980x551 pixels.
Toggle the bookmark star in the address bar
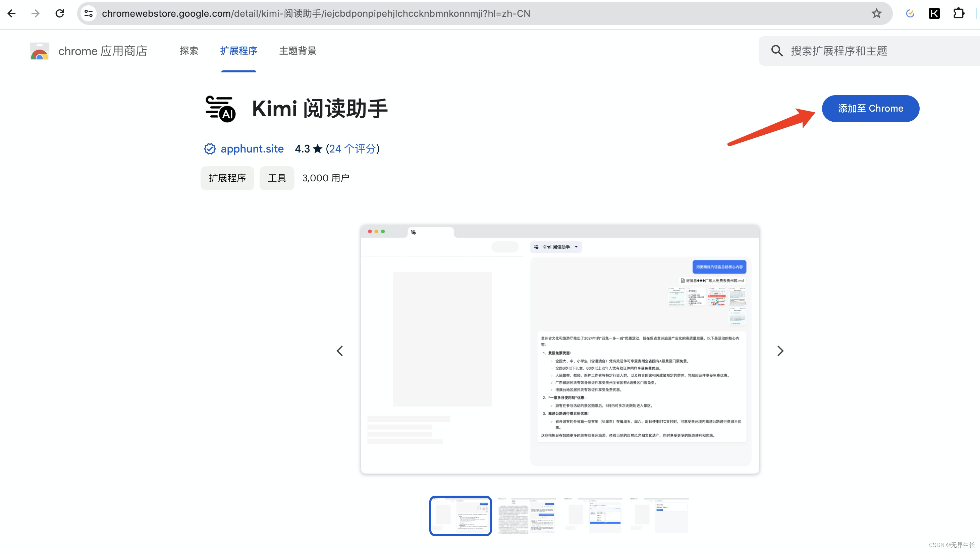click(876, 13)
